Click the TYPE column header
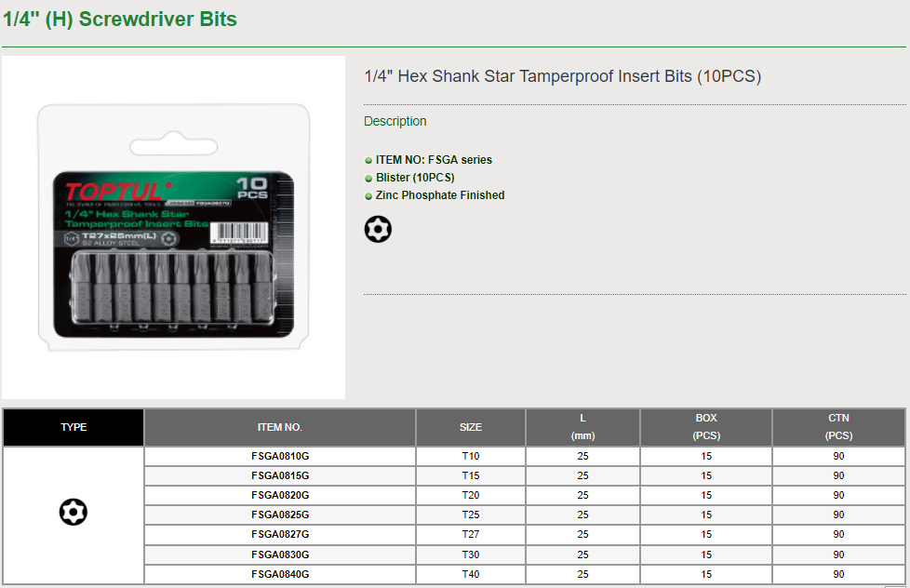The height and width of the screenshot is (588, 910). pyautogui.click(x=74, y=427)
